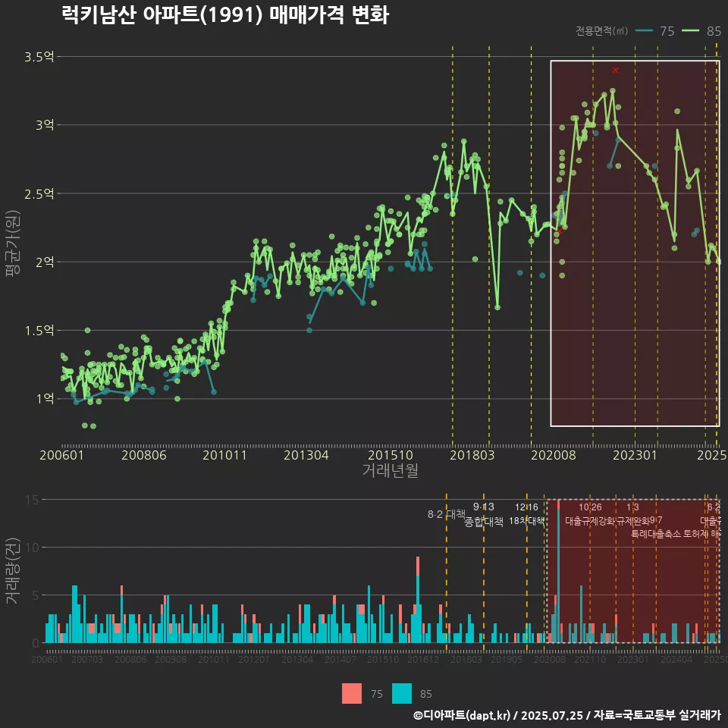Click the 거래년월 horizontal axis title
This screenshot has width=728, height=728.
(x=390, y=470)
